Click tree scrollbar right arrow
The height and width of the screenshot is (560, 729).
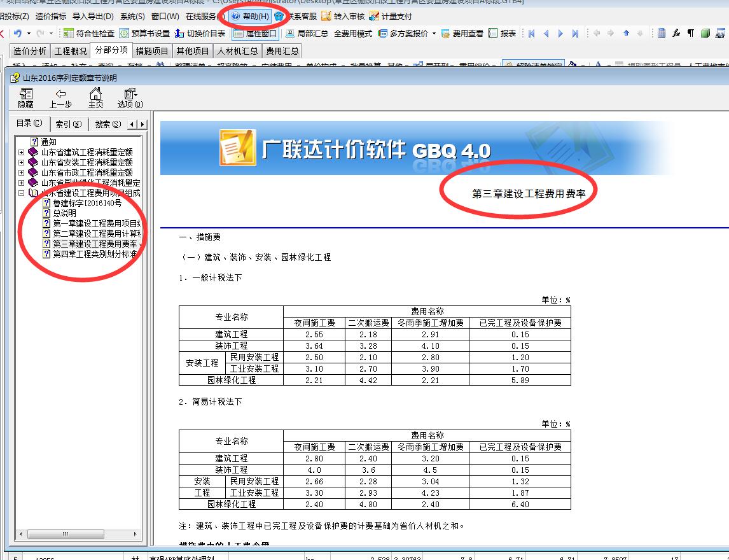[x=135, y=534]
